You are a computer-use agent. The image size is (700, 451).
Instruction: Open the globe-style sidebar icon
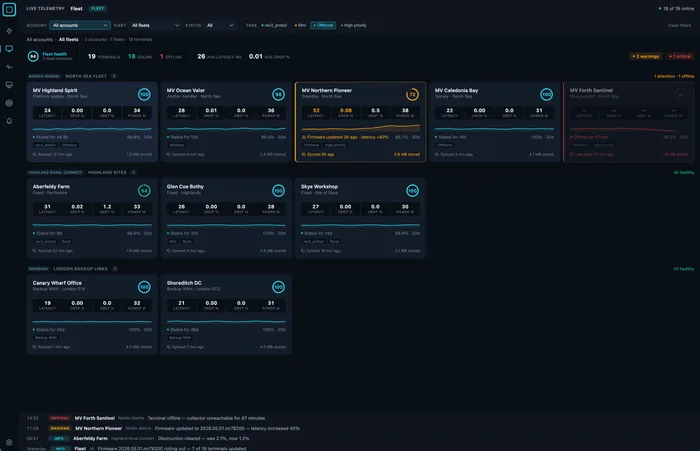9,103
